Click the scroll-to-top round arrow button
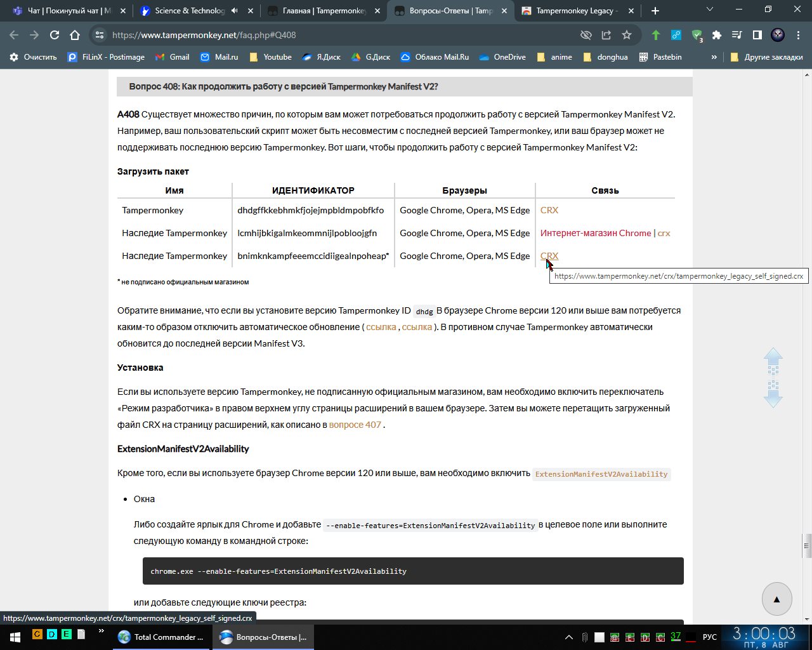 pyautogui.click(x=776, y=599)
